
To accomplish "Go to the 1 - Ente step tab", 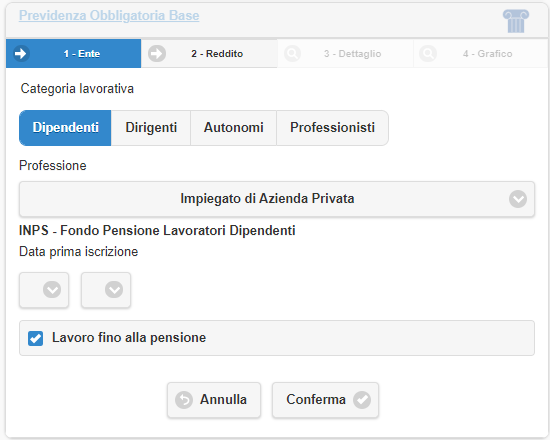I will tap(74, 54).
